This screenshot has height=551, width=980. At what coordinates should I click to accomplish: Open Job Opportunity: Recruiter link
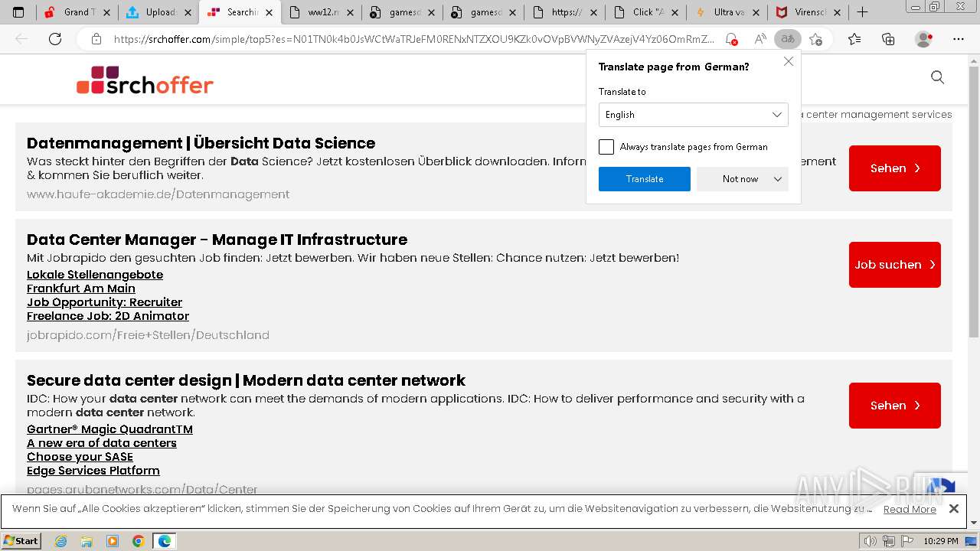pos(104,302)
